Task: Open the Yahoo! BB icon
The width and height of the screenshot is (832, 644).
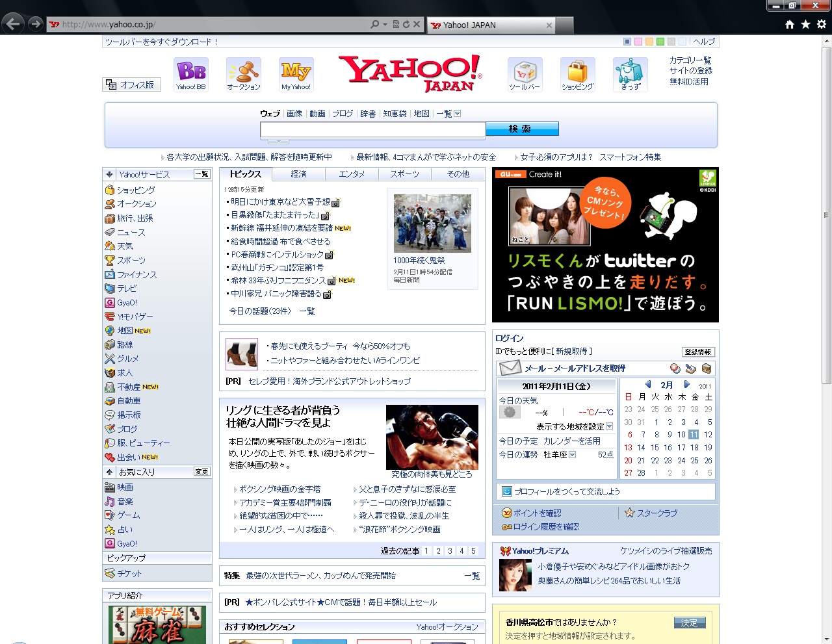Action: click(x=191, y=74)
